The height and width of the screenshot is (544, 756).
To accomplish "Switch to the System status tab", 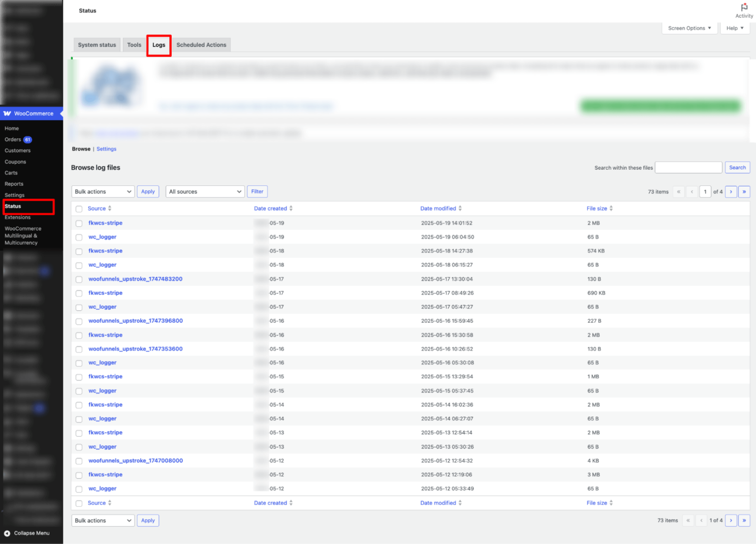I will coord(96,45).
